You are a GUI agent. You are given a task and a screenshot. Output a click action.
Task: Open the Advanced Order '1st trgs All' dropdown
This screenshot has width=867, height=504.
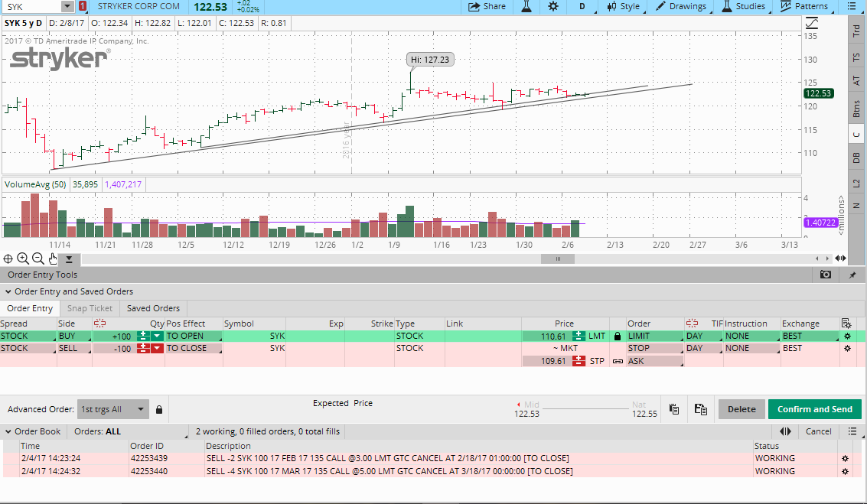coord(113,409)
